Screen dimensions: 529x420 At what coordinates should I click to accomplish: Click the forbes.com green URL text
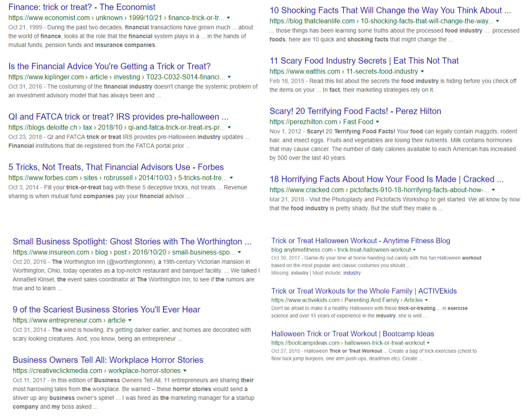[118, 178]
